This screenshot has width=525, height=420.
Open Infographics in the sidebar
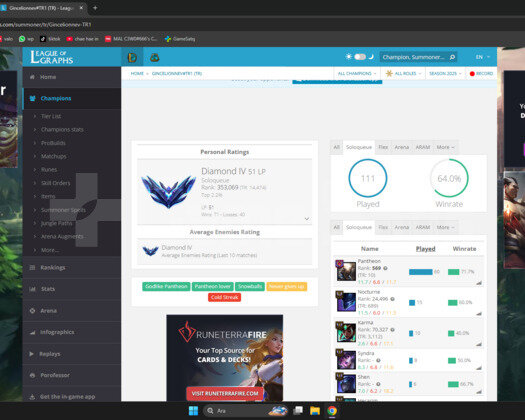pos(72,332)
